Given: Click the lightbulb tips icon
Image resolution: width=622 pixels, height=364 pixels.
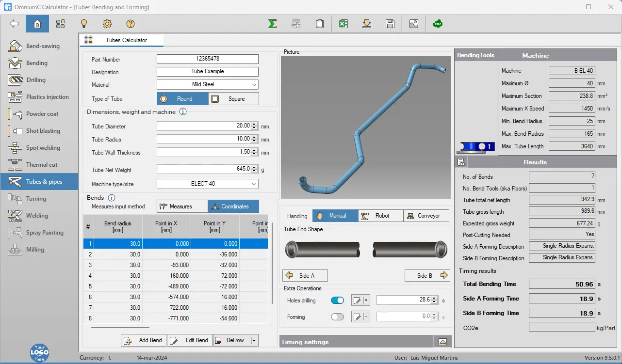Looking at the screenshot, I should [x=83, y=24].
